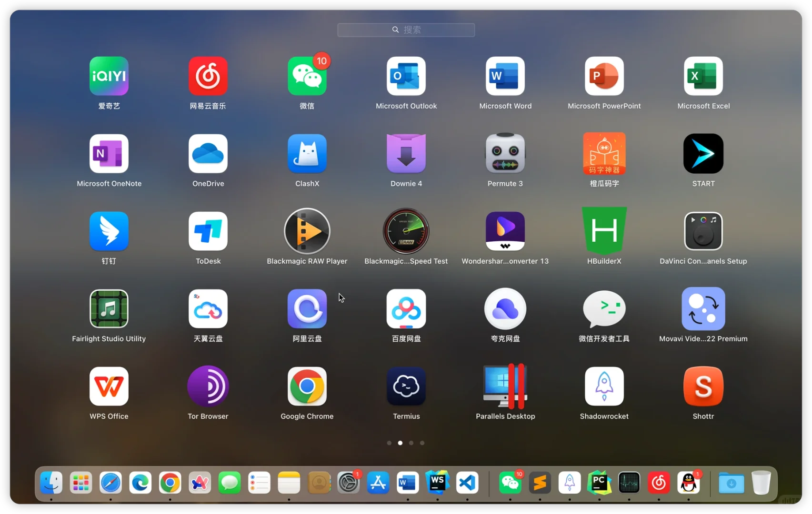
Task: Open Finder from the Dock
Action: 51,483
